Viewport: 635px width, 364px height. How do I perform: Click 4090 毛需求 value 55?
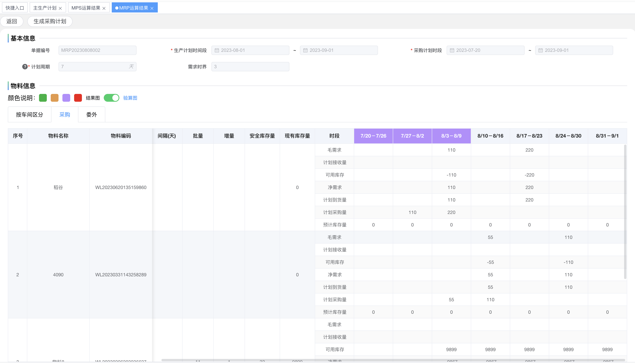490,237
